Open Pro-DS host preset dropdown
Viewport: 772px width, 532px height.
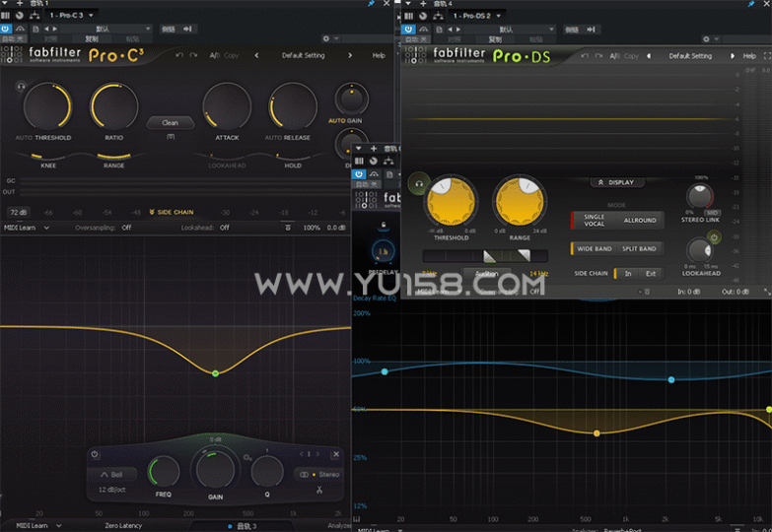pyautogui.click(x=511, y=29)
